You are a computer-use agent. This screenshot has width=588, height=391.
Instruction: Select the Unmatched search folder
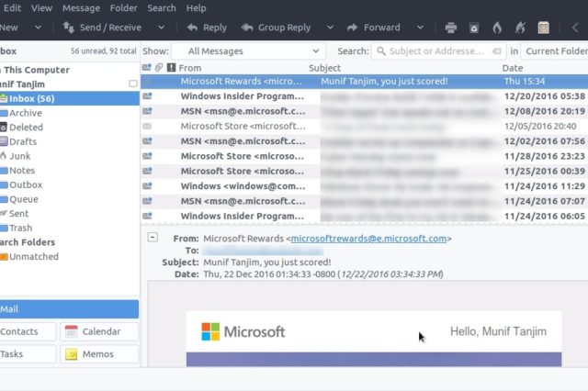pyautogui.click(x=34, y=257)
